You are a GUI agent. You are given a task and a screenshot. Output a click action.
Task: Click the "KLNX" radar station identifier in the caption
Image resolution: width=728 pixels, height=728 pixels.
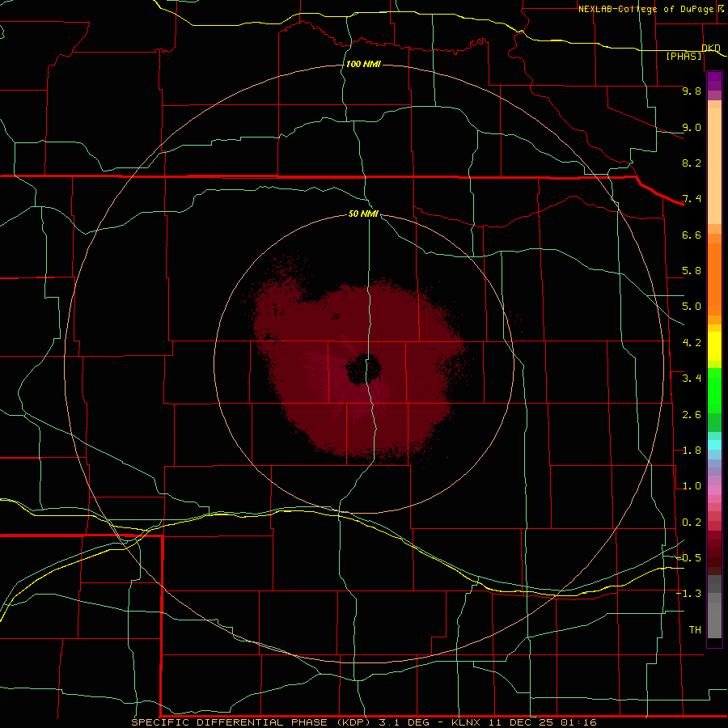coord(467,722)
